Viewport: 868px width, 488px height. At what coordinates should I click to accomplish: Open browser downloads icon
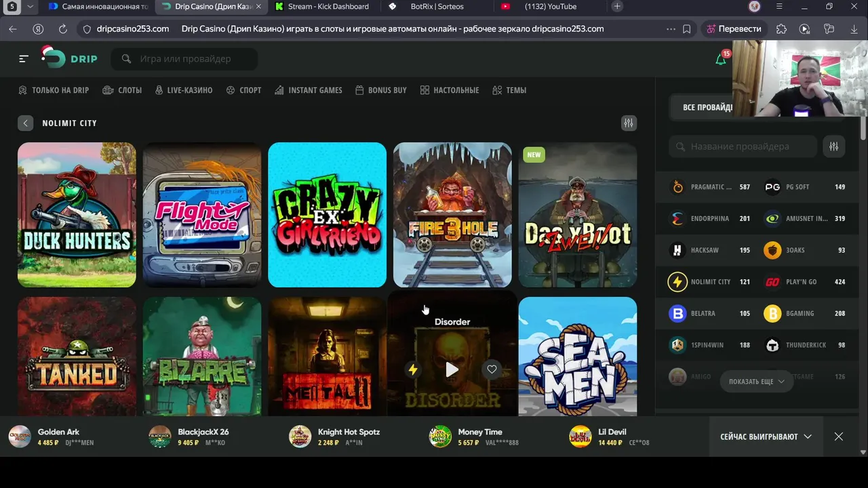click(x=854, y=29)
